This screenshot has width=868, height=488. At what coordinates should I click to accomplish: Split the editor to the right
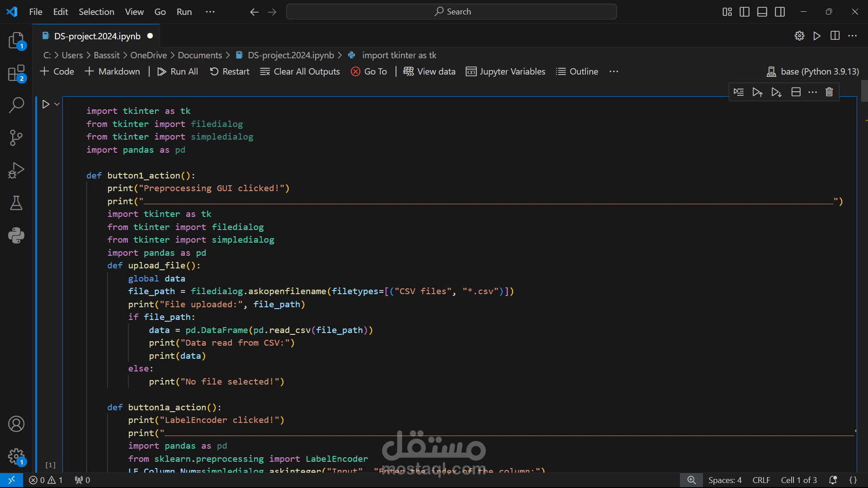[x=835, y=36]
